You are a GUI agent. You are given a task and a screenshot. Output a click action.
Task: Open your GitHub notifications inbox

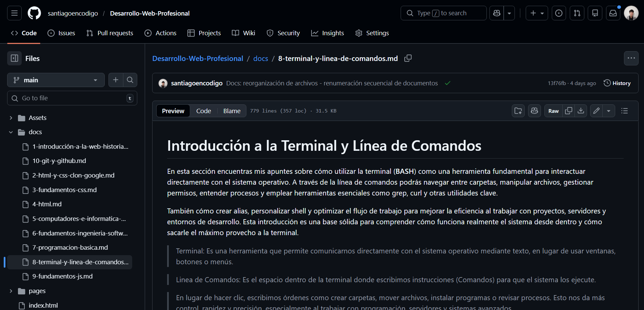[x=613, y=13]
